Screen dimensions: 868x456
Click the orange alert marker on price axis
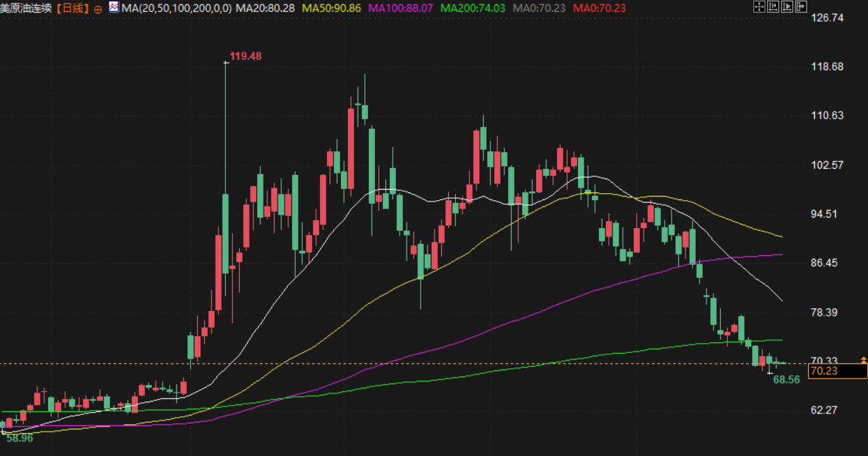point(864,360)
